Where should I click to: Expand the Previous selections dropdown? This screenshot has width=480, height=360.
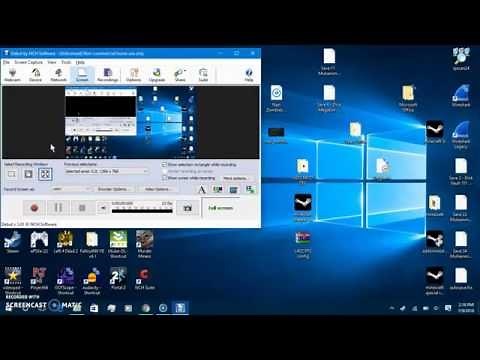click(106, 171)
